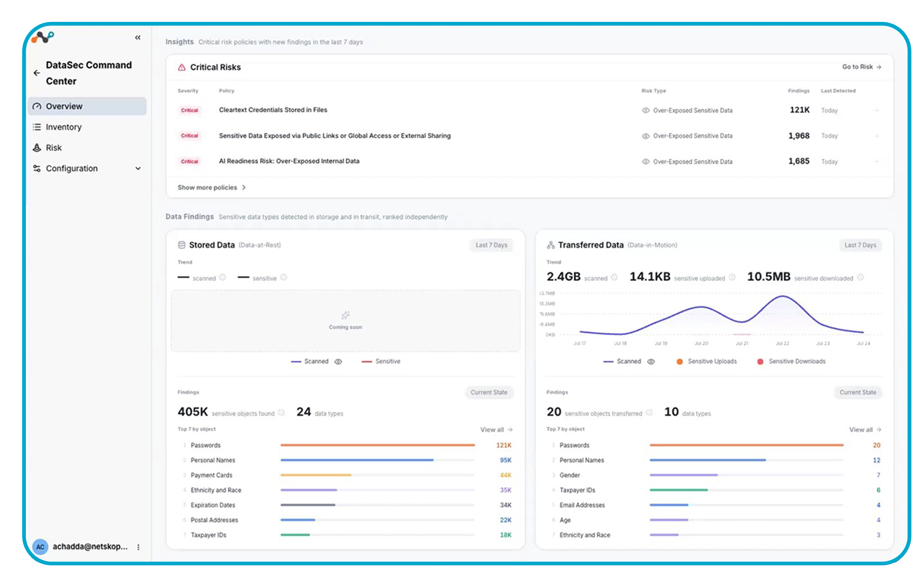Click the Risk cone icon

(x=37, y=148)
